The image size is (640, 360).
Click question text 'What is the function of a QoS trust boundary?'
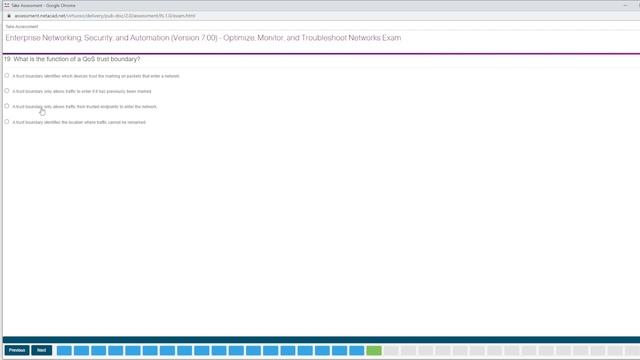pyautogui.click(x=77, y=59)
